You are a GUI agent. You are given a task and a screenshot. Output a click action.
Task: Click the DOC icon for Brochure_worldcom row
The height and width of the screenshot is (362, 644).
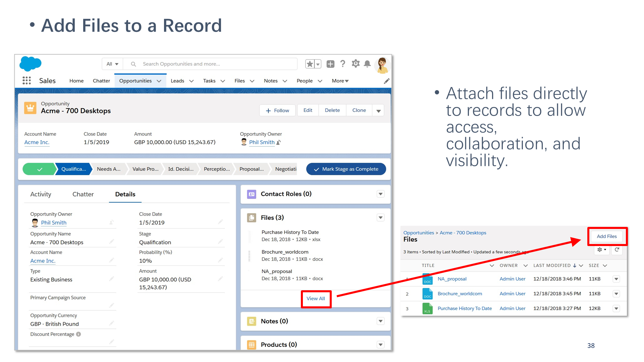coord(427,294)
